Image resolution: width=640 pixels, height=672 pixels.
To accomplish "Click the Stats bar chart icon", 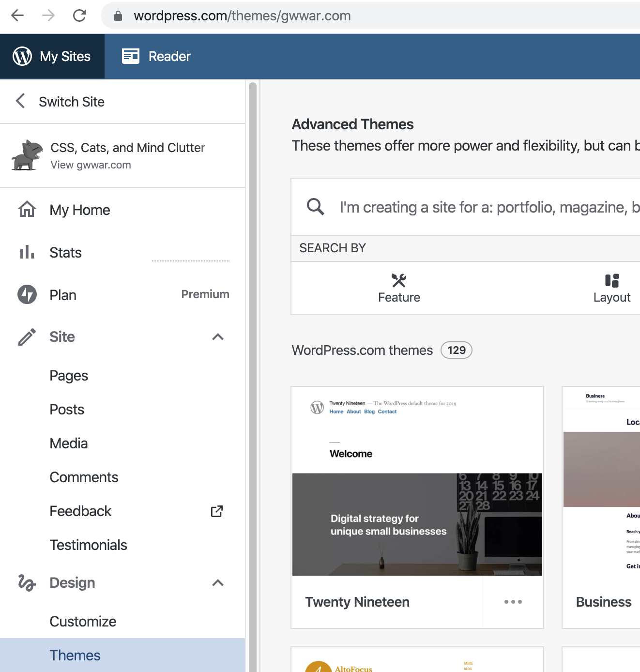I will click(x=27, y=252).
